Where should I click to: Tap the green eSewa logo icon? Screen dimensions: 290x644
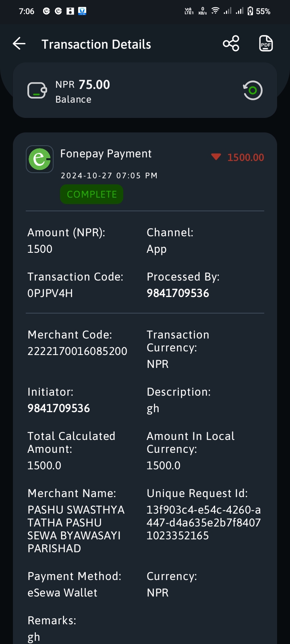pos(40,159)
